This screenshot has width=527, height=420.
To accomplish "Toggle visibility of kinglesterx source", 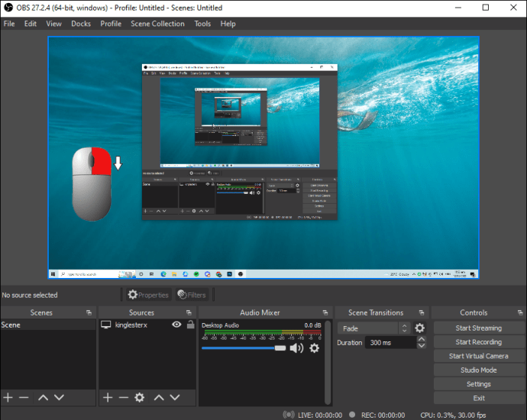I will tap(176, 325).
